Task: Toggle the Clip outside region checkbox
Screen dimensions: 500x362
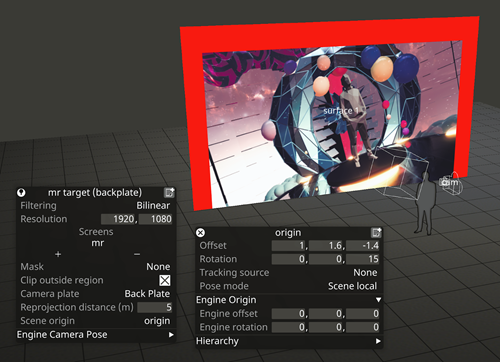Action: pyautogui.click(x=165, y=280)
